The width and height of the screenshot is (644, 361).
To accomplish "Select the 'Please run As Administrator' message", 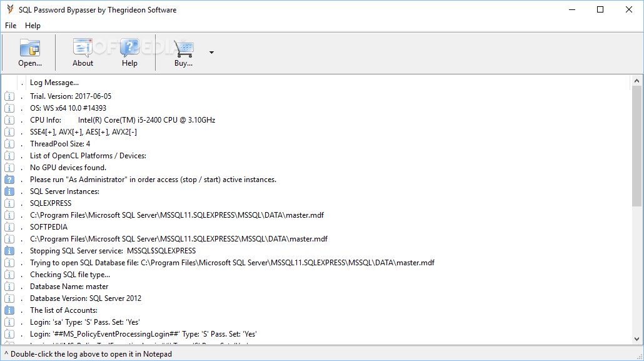I will pos(153,180).
